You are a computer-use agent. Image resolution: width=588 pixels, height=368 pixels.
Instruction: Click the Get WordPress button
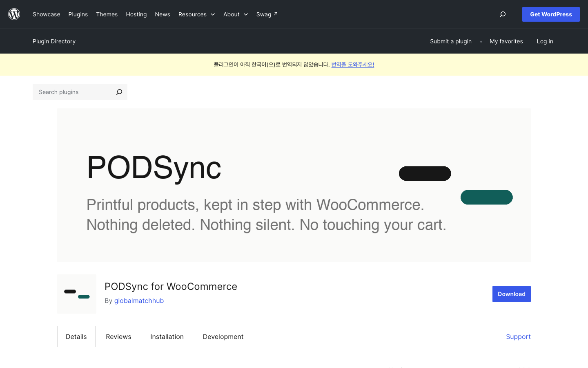click(x=551, y=14)
